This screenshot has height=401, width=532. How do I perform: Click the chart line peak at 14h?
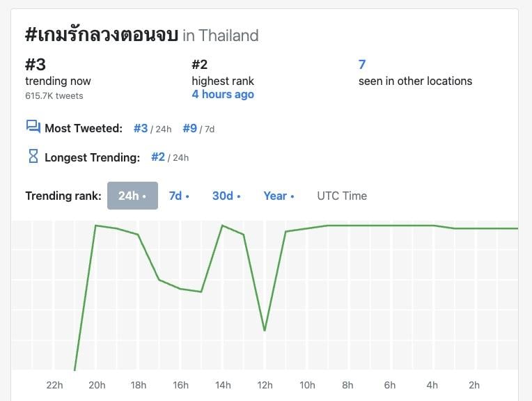(222, 226)
